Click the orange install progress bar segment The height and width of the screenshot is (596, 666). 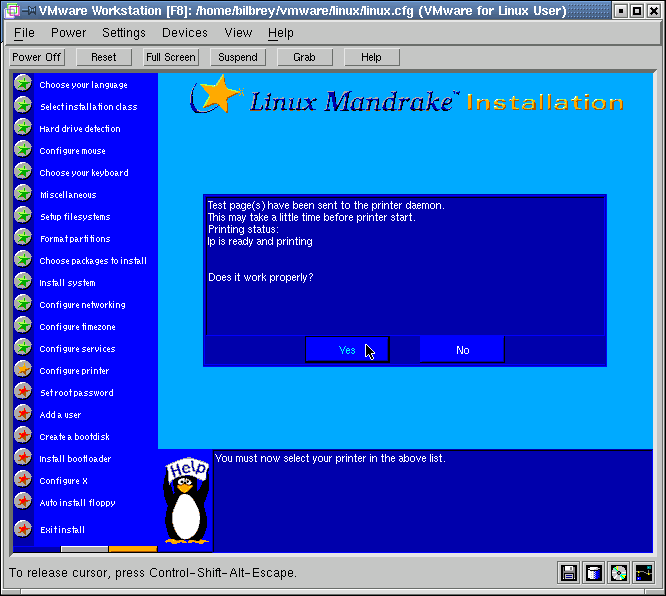coord(133,549)
